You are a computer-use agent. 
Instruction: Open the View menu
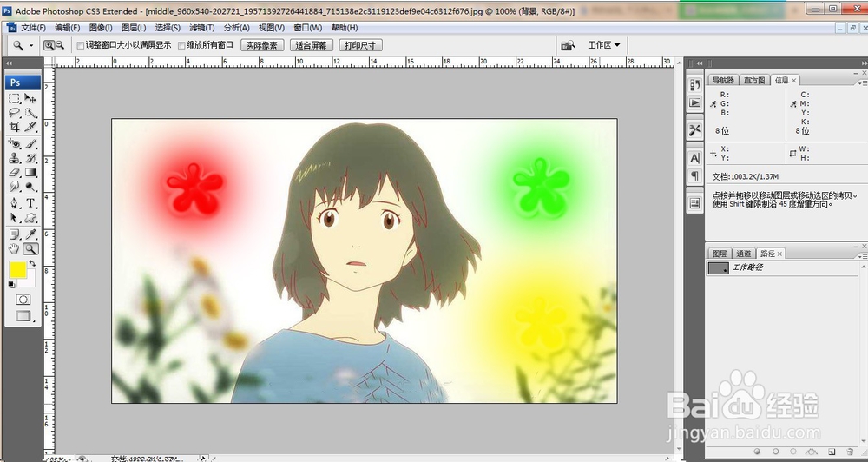coord(272,28)
